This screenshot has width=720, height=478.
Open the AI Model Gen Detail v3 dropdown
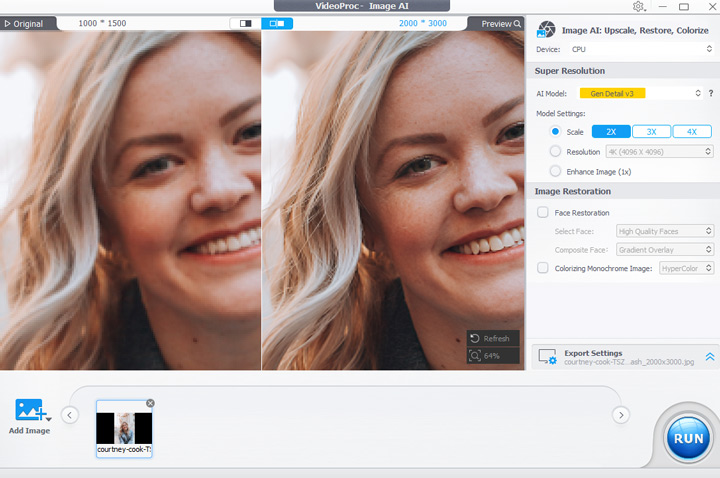(640, 93)
